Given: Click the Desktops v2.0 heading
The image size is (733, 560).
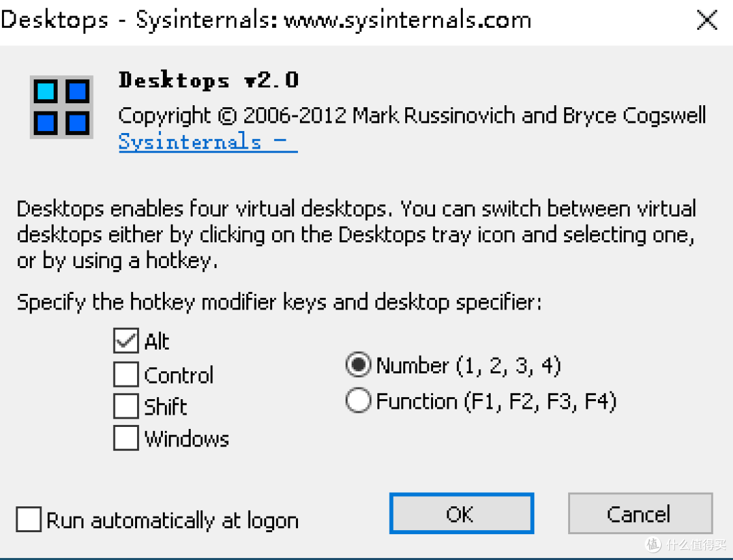Looking at the screenshot, I should coord(208,80).
